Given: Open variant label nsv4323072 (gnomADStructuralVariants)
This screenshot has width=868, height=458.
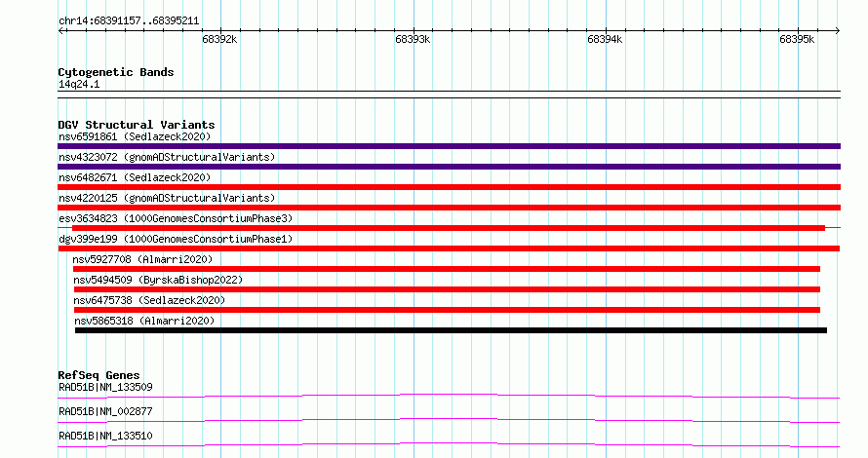Looking at the screenshot, I should [167, 157].
